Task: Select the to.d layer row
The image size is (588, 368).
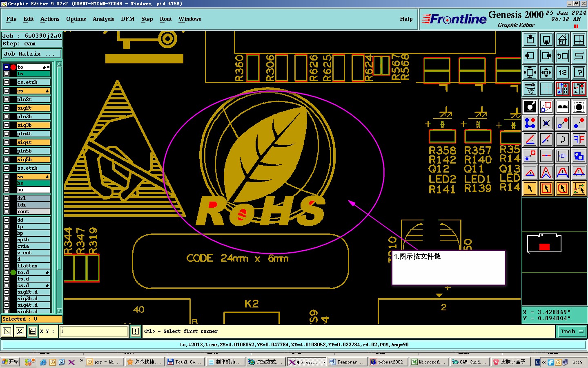Action: [33, 272]
